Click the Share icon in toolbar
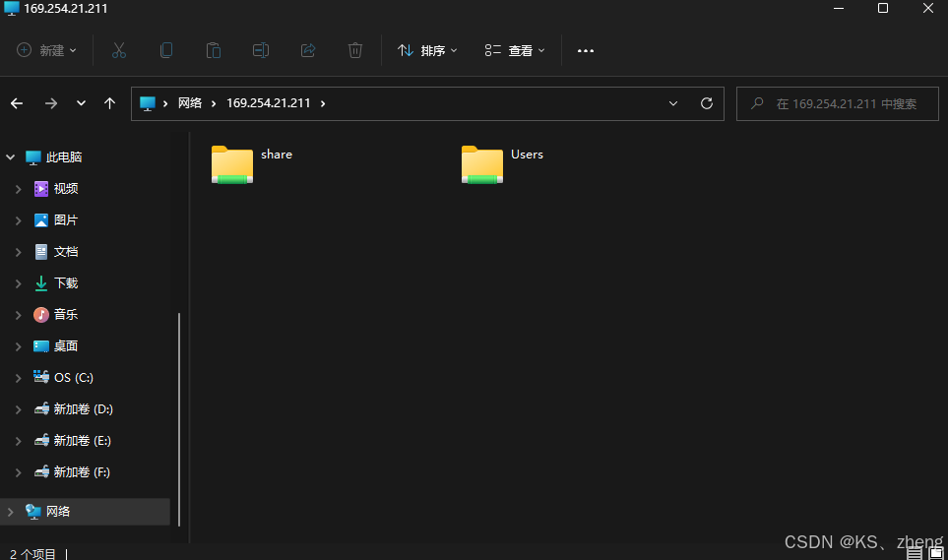Screen dimensions: 948x560 coord(308,50)
